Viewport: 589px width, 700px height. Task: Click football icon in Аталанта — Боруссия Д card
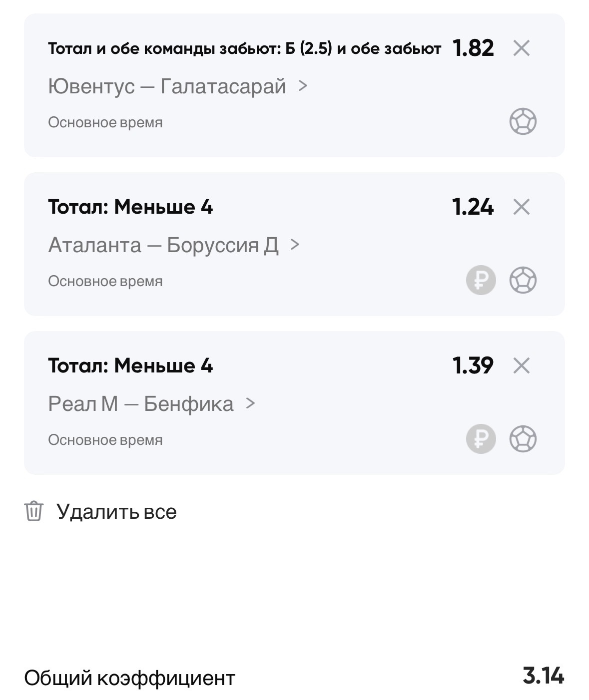(x=523, y=280)
